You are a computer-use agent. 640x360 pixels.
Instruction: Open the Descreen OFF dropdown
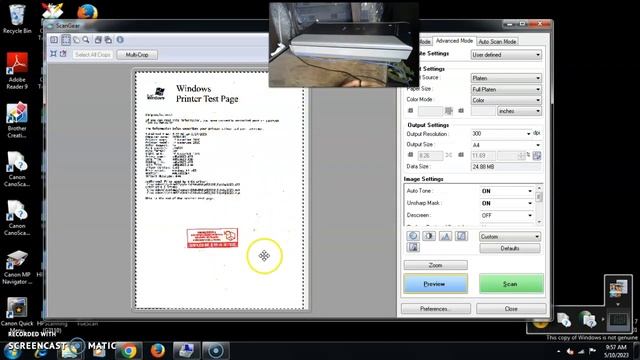pos(507,215)
